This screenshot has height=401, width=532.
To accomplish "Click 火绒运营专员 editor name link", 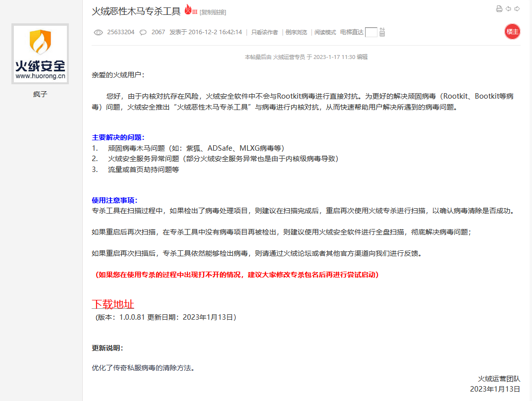I will click(x=289, y=57).
